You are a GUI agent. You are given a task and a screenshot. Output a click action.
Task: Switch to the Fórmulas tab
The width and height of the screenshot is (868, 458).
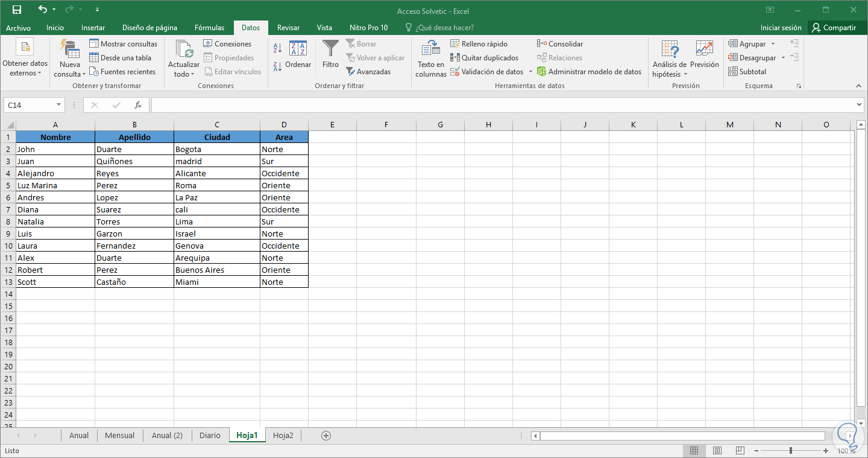pyautogui.click(x=209, y=28)
